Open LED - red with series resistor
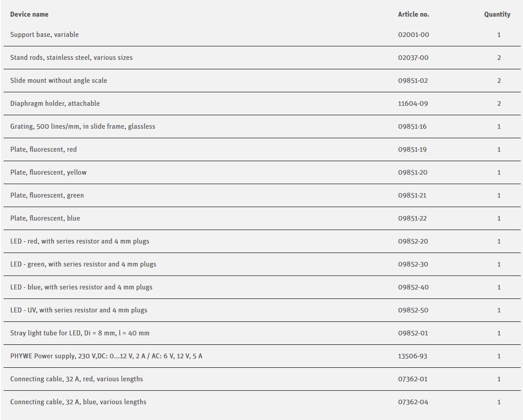Screen dimensions: 523x420 tap(80, 241)
